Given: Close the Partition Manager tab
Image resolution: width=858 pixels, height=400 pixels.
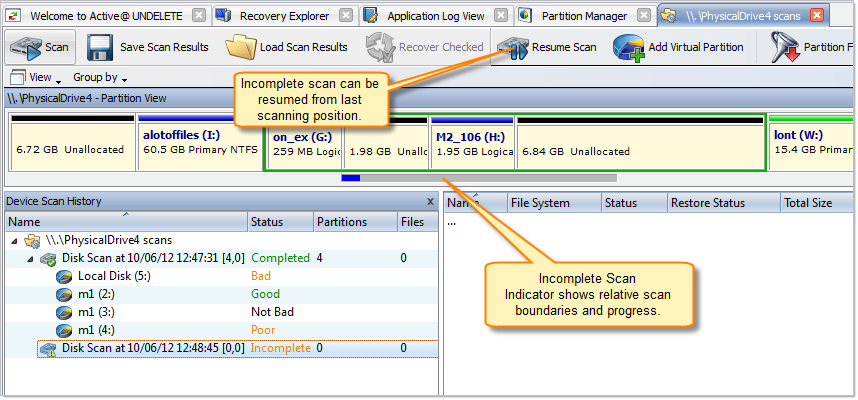Looking at the screenshot, I should (645, 16).
